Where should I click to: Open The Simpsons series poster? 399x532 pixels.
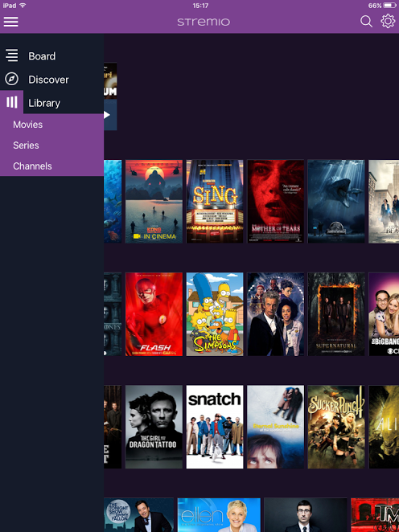pos(215,314)
